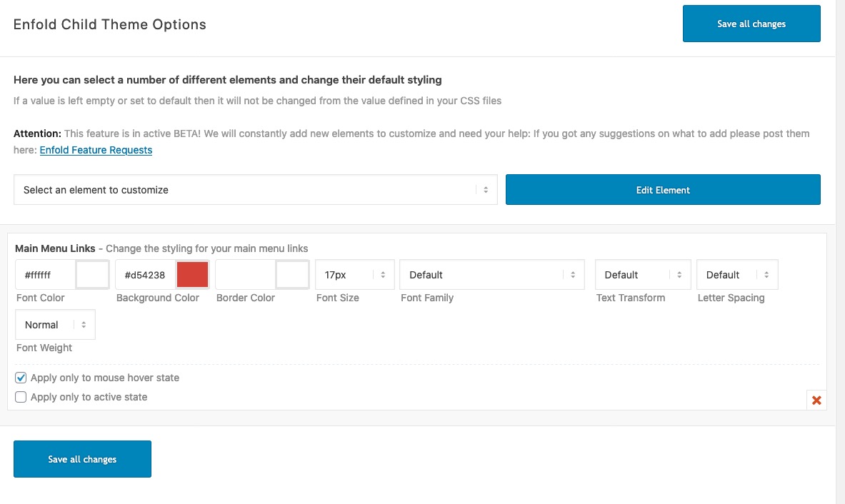Viewport: 845px width, 504px height.
Task: Click white Font Color swatch
Action: click(92, 275)
